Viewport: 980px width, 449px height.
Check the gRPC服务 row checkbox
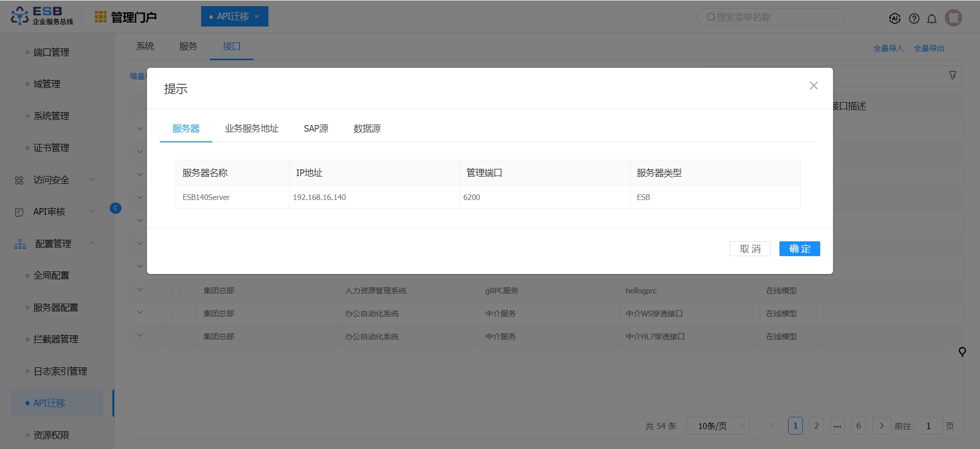pyautogui.click(x=175, y=290)
